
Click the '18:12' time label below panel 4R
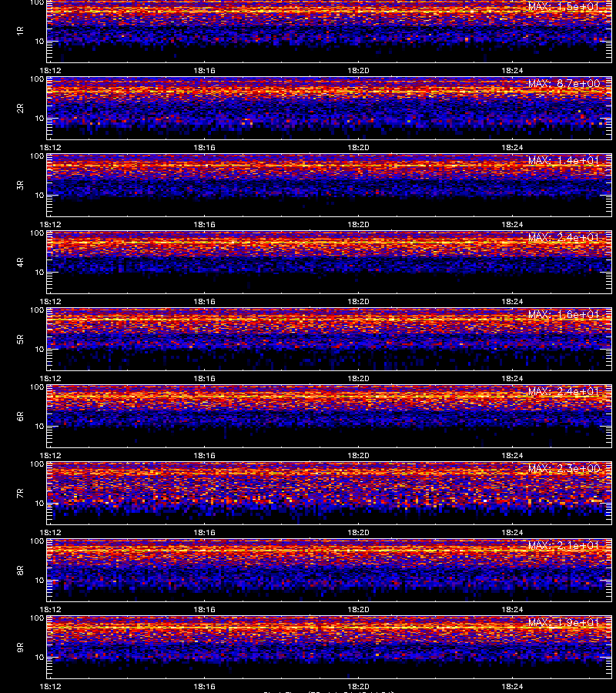pos(50,301)
